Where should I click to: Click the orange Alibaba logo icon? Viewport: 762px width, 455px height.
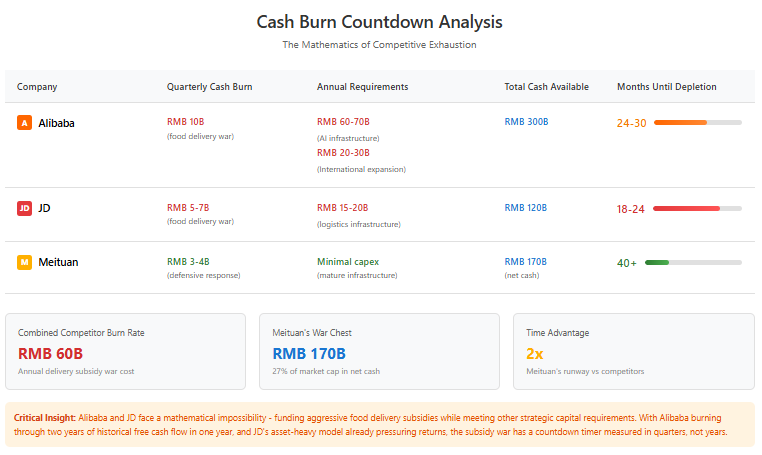tap(24, 122)
